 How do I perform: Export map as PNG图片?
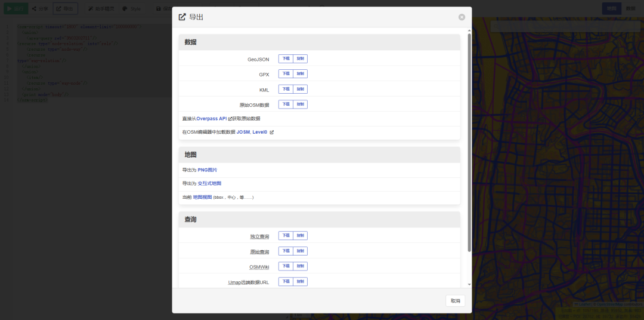tap(208, 170)
